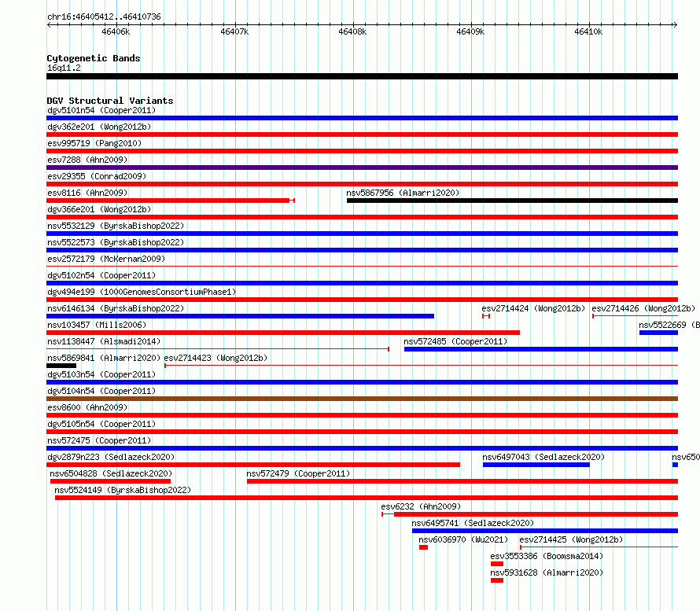Image resolution: width=700 pixels, height=611 pixels.
Task: Click the DGV Structural Variants track title
Action: click(110, 101)
